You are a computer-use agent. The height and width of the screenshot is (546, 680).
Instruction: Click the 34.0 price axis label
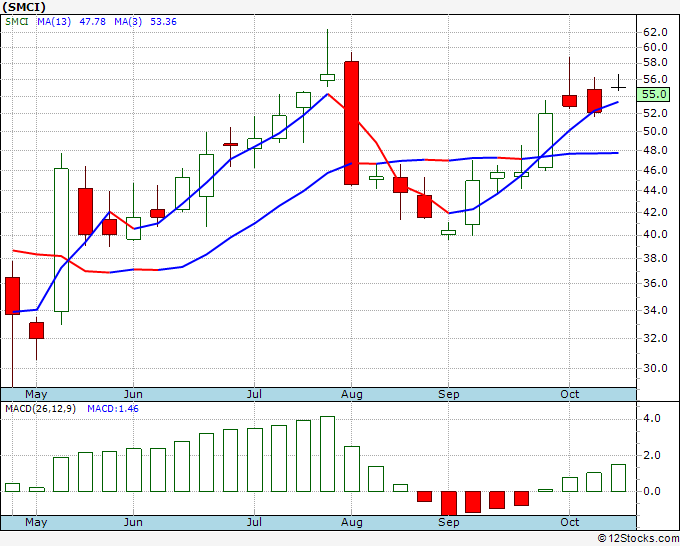(x=655, y=311)
